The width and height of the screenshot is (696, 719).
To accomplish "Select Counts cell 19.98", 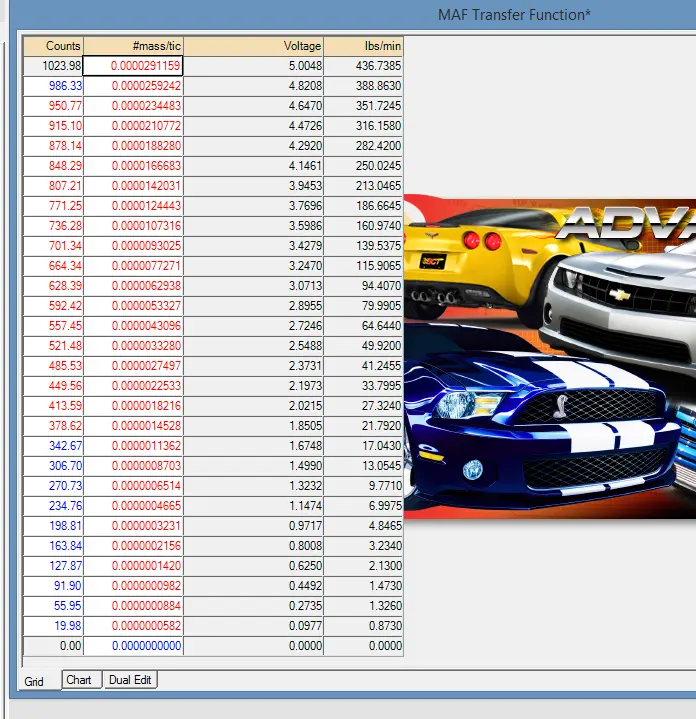I will (53, 627).
